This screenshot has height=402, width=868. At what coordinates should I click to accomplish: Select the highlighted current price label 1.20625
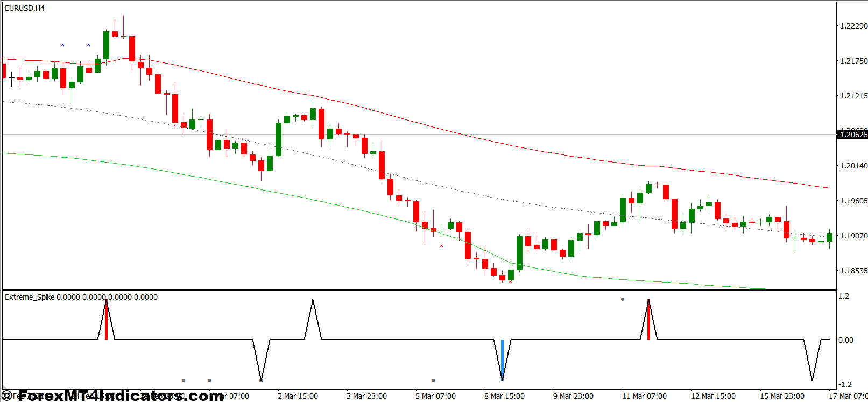[x=853, y=135]
